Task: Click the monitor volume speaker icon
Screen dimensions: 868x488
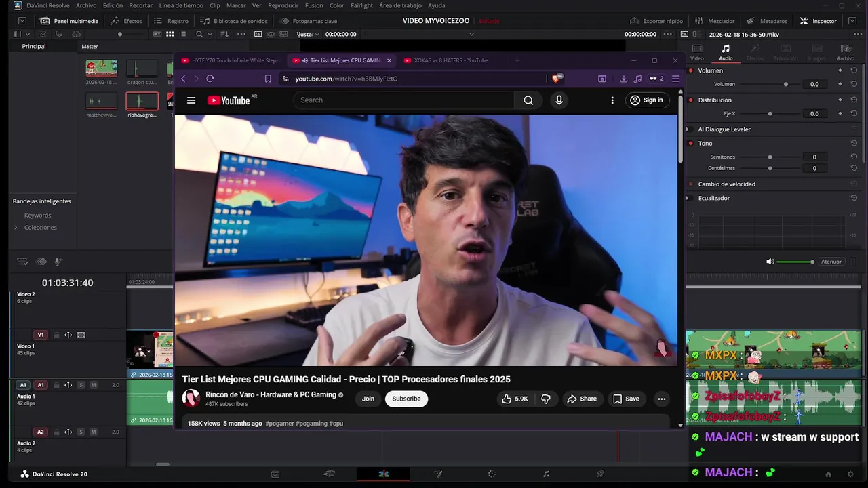Action: (770, 262)
